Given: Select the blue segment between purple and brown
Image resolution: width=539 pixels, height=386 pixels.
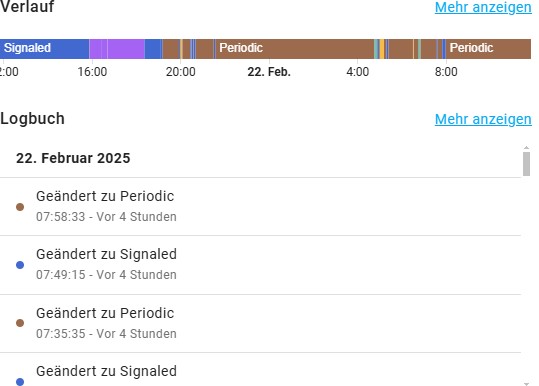Looking at the screenshot, I should click(x=153, y=49).
